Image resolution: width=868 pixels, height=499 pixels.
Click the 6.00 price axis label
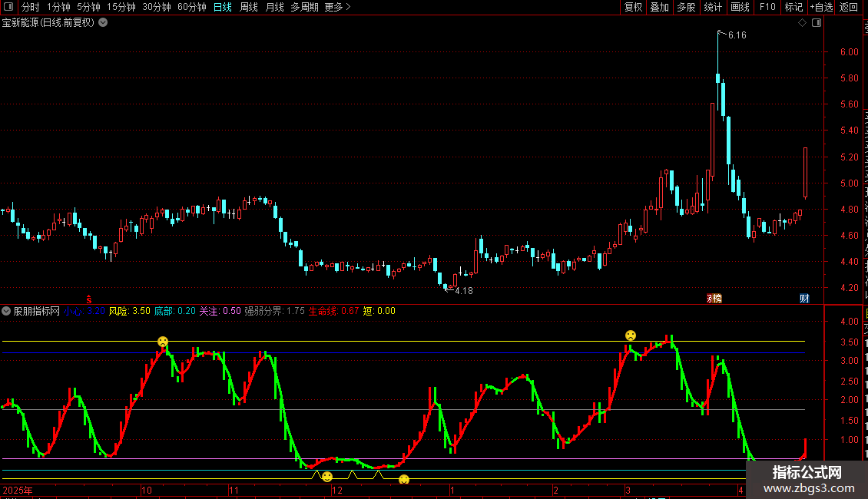coord(849,52)
